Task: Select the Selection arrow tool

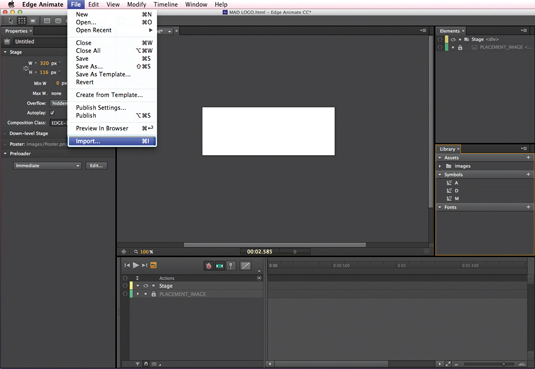Action: coord(11,21)
